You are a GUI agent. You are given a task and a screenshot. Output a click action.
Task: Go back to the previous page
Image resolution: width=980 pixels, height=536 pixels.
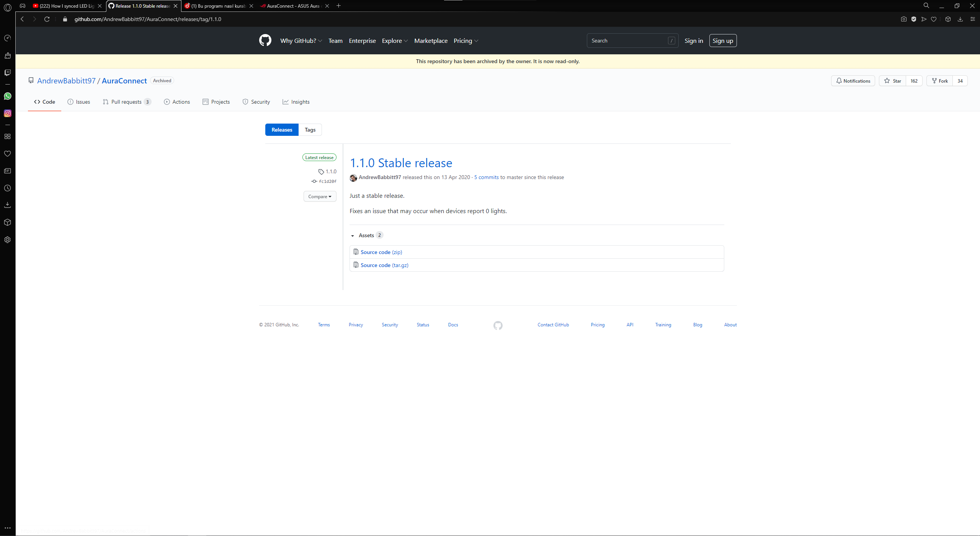22,19
